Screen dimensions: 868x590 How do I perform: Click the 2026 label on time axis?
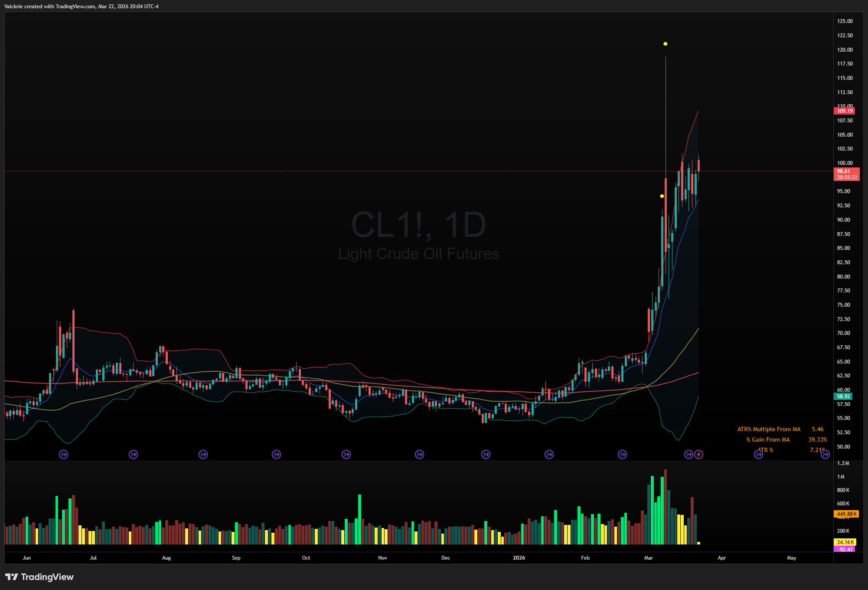(x=519, y=558)
